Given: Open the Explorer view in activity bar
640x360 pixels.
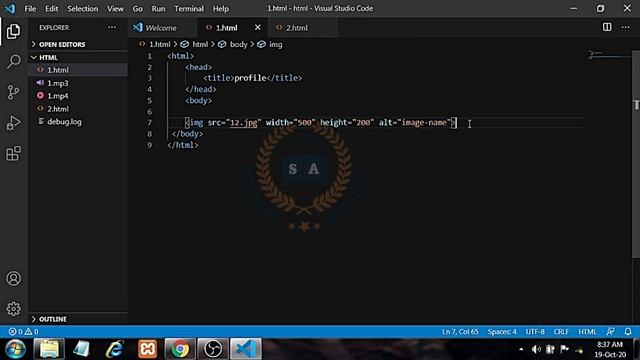Looking at the screenshot, I should tap(13, 31).
